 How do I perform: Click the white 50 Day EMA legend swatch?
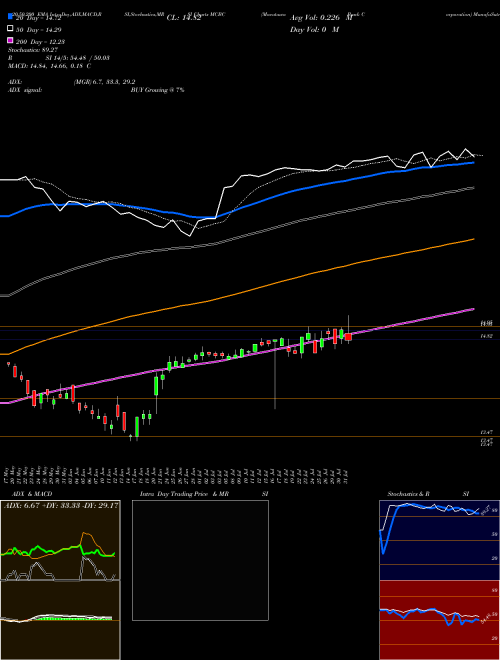(x=10, y=29)
